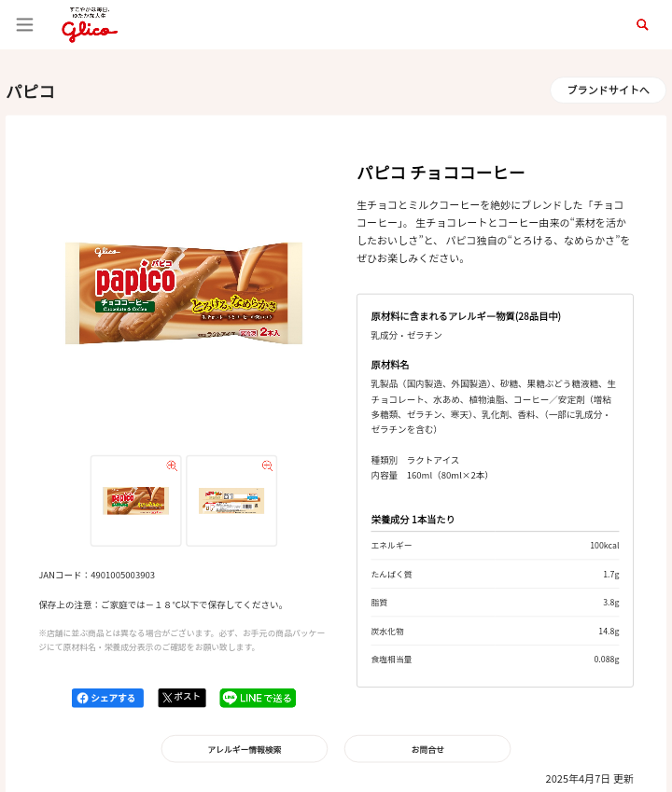
Task: Open the contact page (お問合せ)
Action: coord(427,749)
